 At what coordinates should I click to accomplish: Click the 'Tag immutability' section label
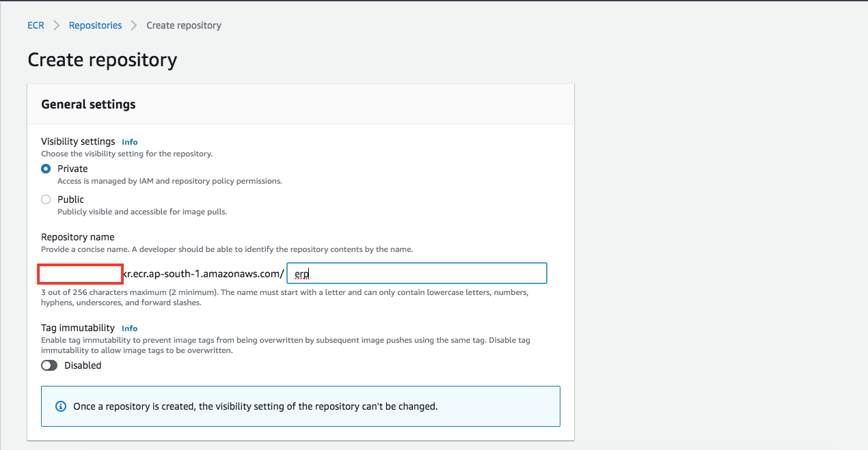click(x=78, y=328)
